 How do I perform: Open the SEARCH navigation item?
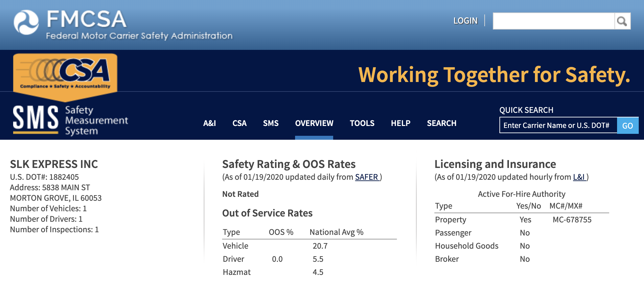[x=442, y=123]
